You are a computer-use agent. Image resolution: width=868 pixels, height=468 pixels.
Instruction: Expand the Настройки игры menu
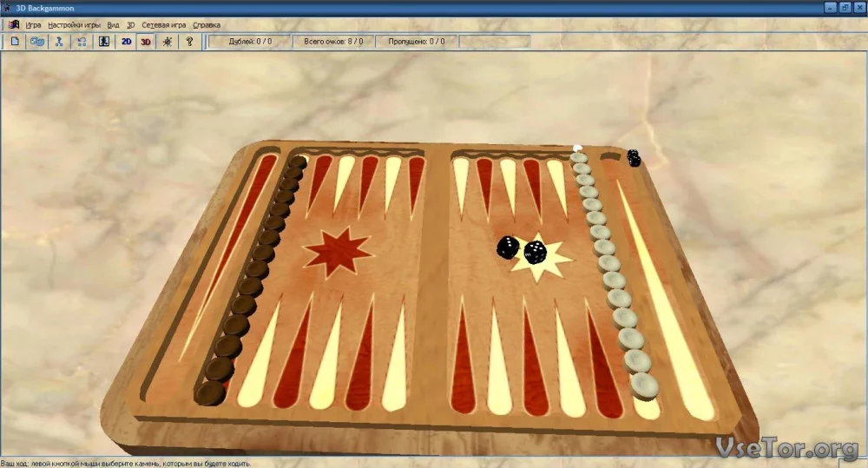point(74,25)
